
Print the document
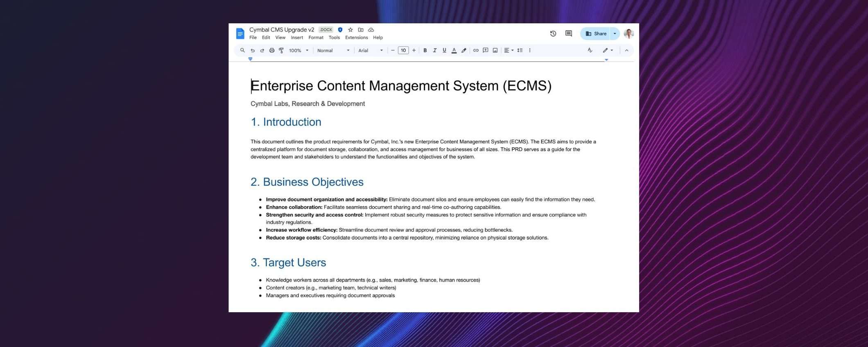coord(272,50)
